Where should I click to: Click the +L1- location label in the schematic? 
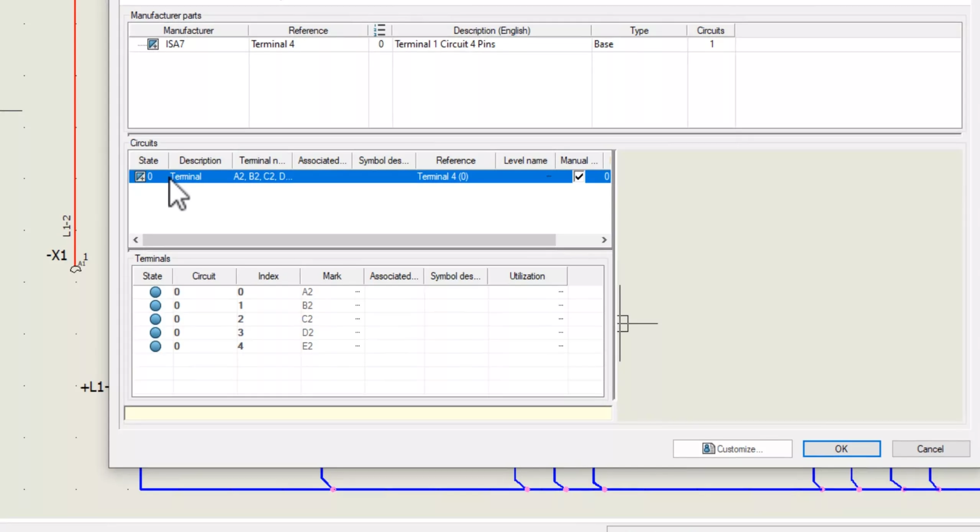tap(95, 387)
